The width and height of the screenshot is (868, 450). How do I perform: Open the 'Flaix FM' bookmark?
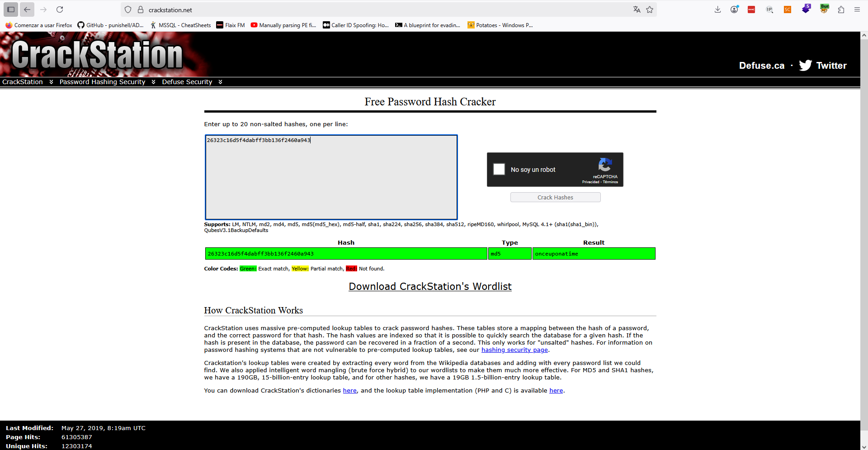tap(231, 25)
